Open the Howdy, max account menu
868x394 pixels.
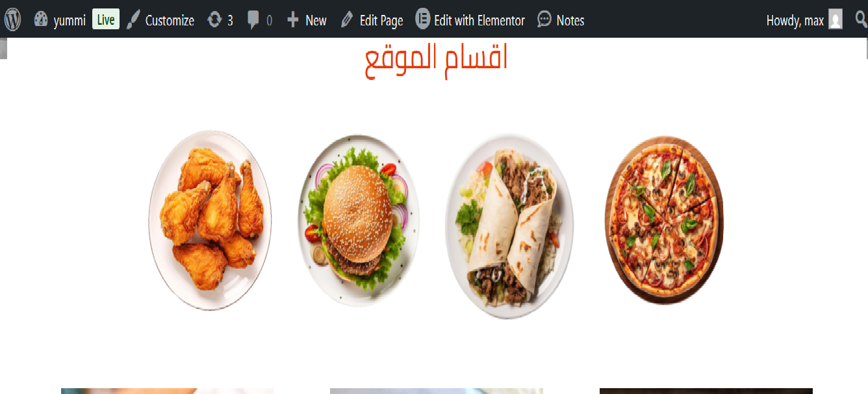click(x=804, y=20)
